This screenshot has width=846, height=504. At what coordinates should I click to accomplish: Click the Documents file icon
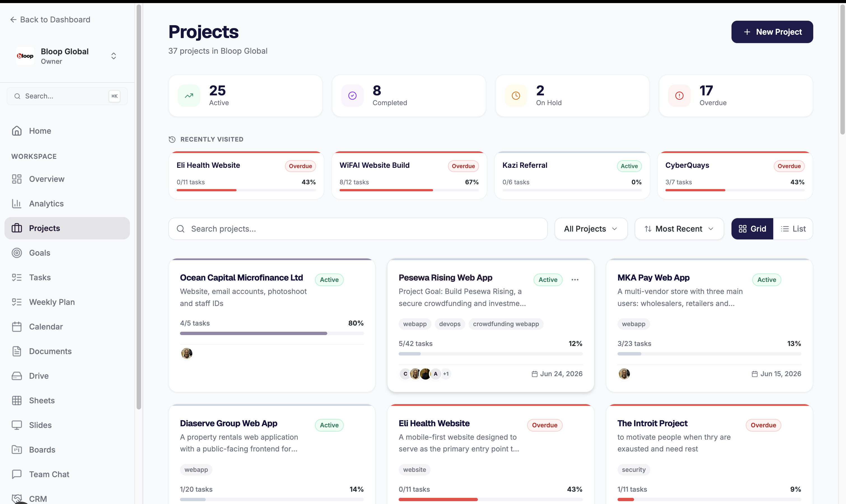click(17, 351)
